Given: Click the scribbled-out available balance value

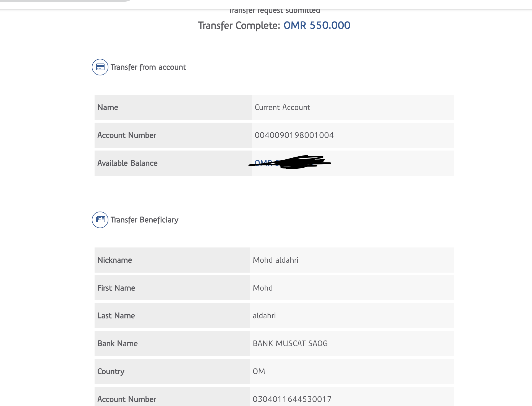Looking at the screenshot, I should click(x=290, y=163).
